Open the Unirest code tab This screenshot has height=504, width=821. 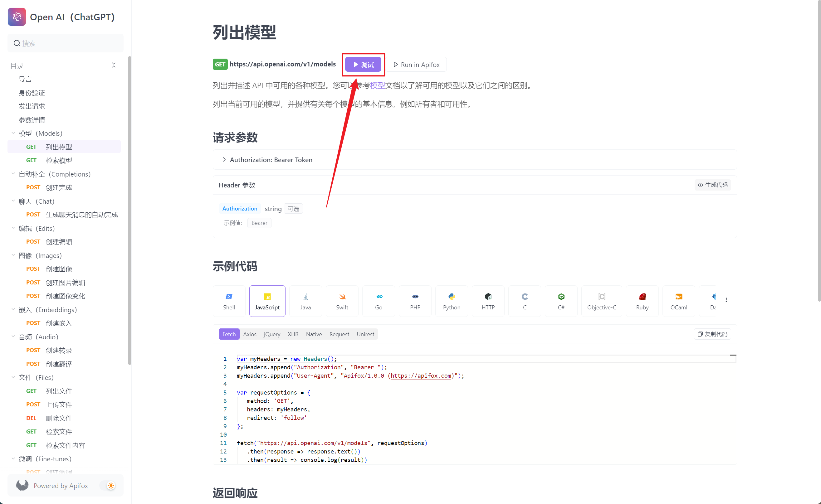point(365,334)
